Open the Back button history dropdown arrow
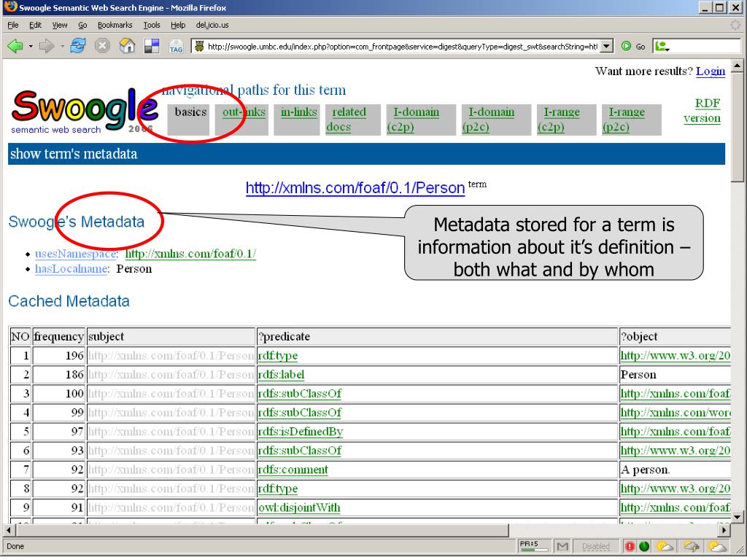 tap(31, 46)
